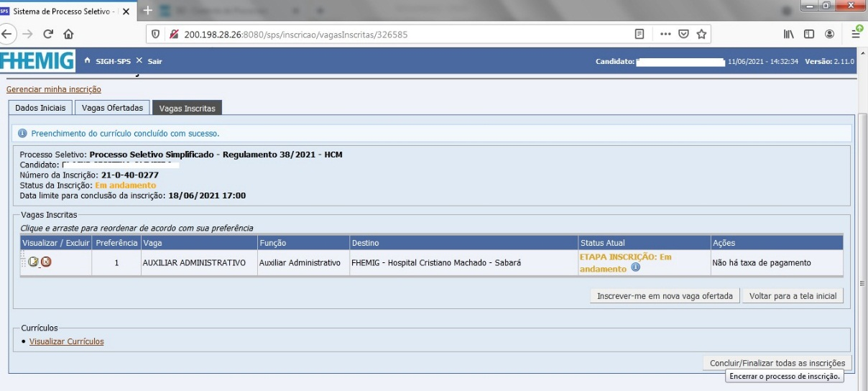Open the Firefox hamburger menu
This screenshot has width=868, height=391.
click(856, 34)
